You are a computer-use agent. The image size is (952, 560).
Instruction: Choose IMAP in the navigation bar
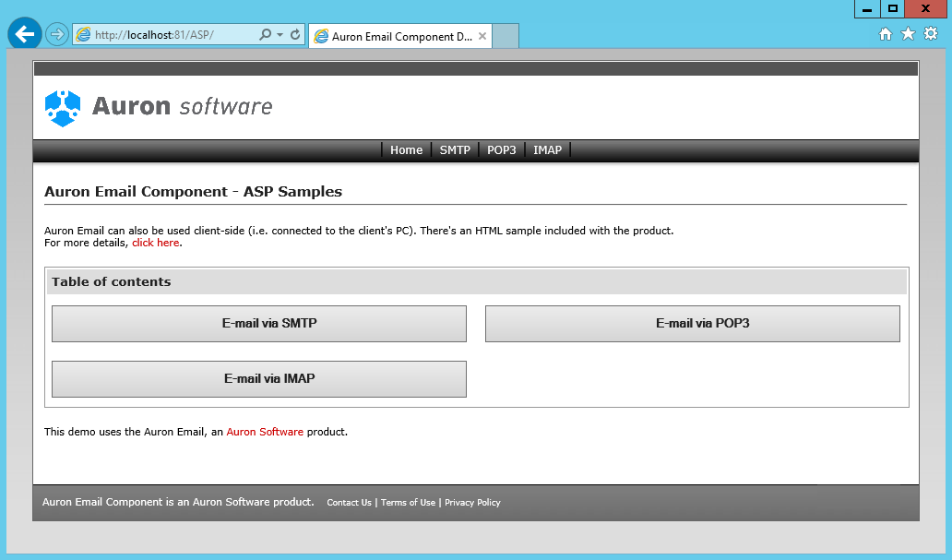[547, 150]
